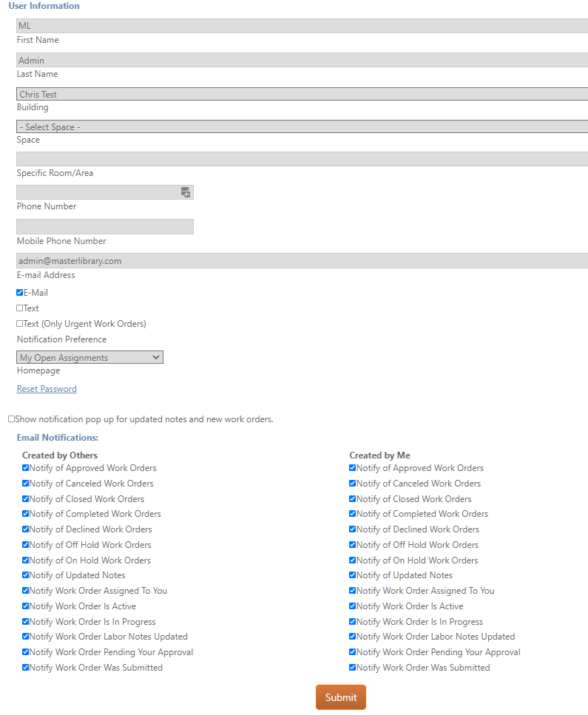Focus the First Name field containing ML
Image resolution: width=588 pixels, height=715 pixels.
coord(302,26)
